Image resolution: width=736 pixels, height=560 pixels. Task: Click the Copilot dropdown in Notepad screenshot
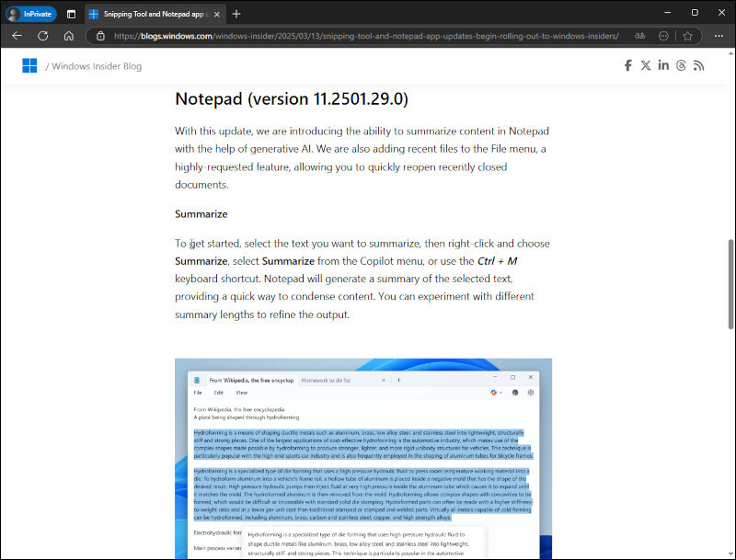click(x=496, y=393)
